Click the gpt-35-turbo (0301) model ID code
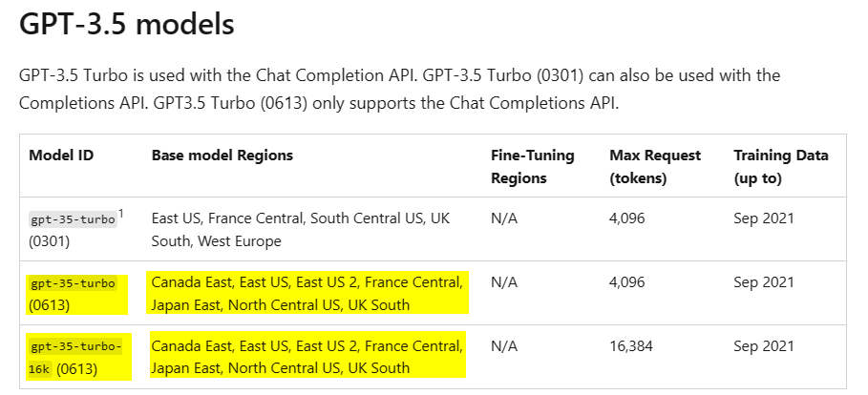The height and width of the screenshot is (395, 868). [x=74, y=219]
